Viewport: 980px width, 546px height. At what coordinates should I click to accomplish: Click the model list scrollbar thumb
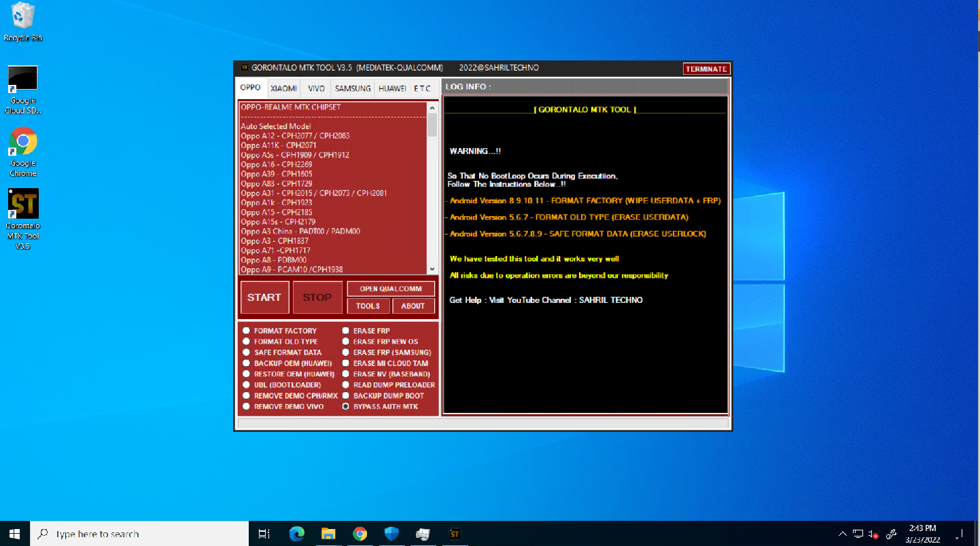432,125
